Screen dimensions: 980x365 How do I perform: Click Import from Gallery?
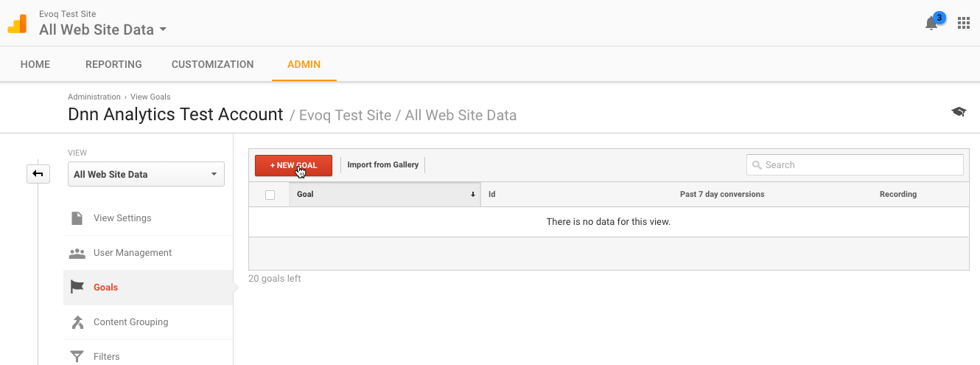click(x=382, y=165)
